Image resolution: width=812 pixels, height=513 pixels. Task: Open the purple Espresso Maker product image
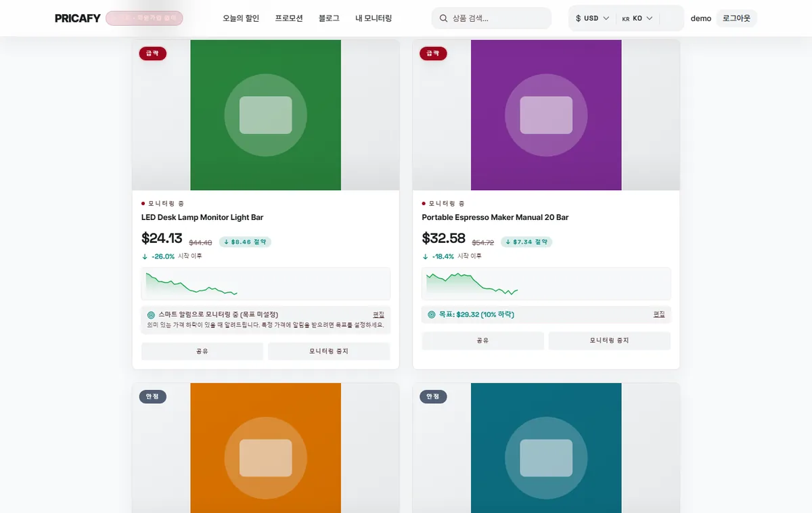(546, 115)
